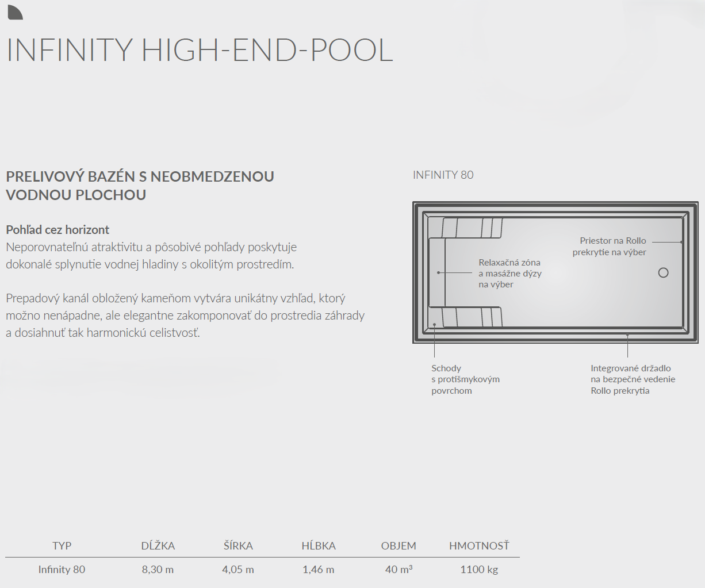The height and width of the screenshot is (588, 705).
Task: Click the callout dot for Priestor na Rollo
Action: tap(682, 242)
